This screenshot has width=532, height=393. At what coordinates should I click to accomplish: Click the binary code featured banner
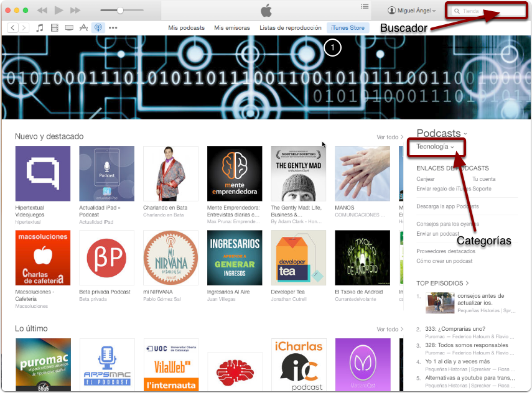pyautogui.click(x=266, y=77)
